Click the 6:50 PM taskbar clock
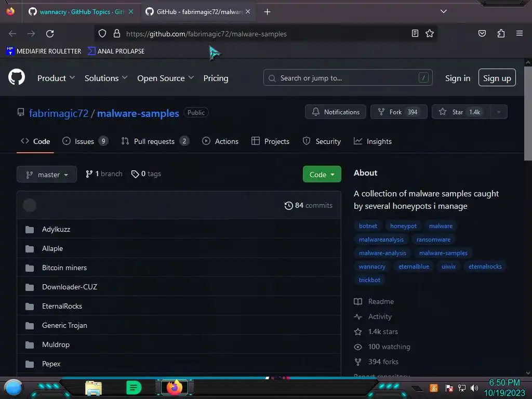This screenshot has height=399, width=532. coord(504,383)
